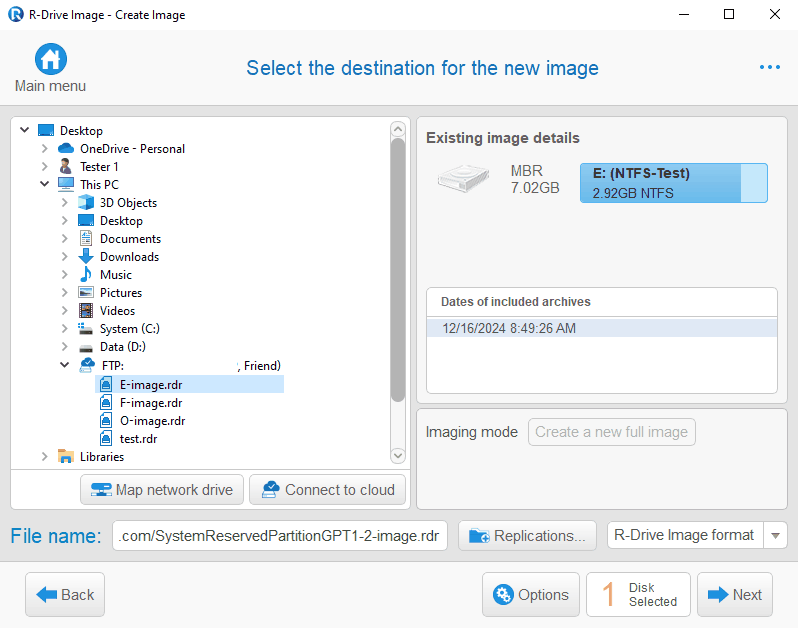798x628 pixels.
Task: Click the Main menu home icon
Action: pos(50,59)
